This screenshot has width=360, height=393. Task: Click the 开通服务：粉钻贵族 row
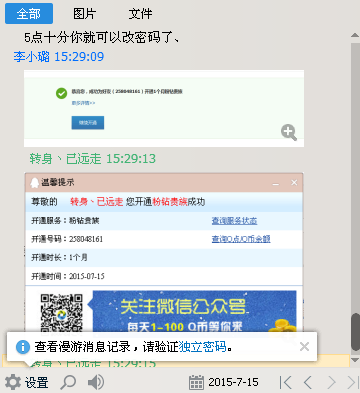[x=164, y=221]
